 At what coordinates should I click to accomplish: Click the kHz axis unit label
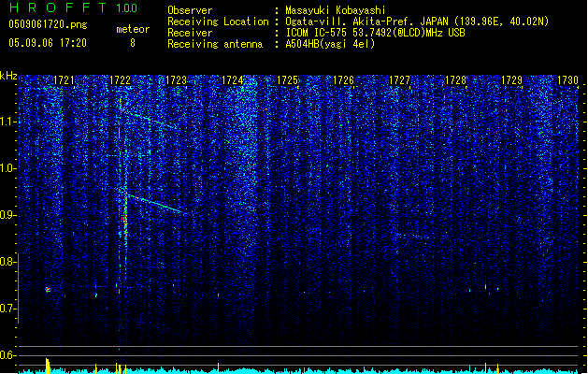tap(8, 76)
